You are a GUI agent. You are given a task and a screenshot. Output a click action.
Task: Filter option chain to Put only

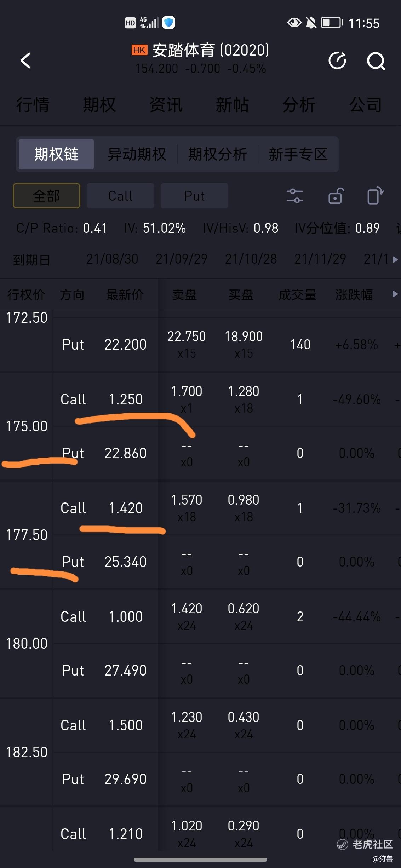[194, 196]
